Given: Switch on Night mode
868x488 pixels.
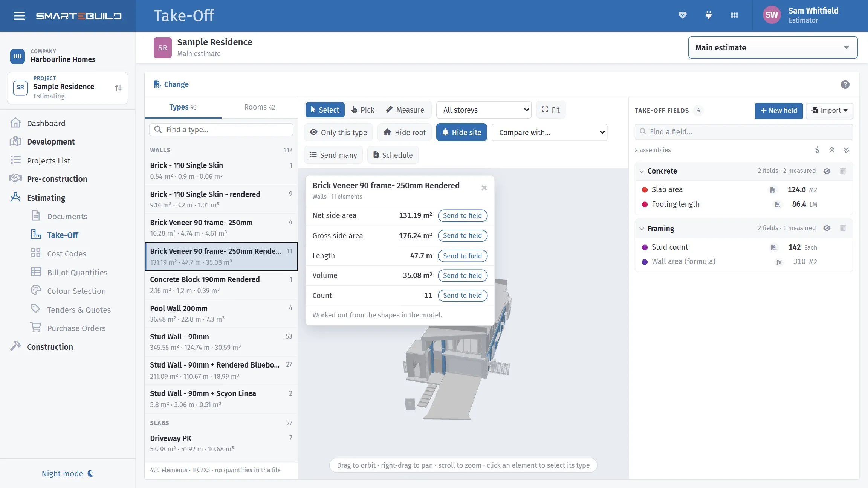Looking at the screenshot, I should tap(68, 474).
